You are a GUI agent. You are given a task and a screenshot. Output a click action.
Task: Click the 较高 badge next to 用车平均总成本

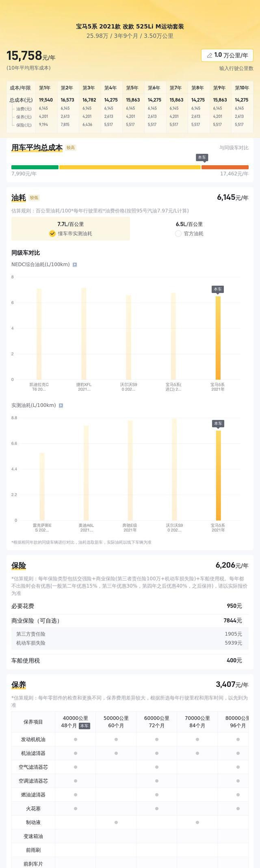71,148
